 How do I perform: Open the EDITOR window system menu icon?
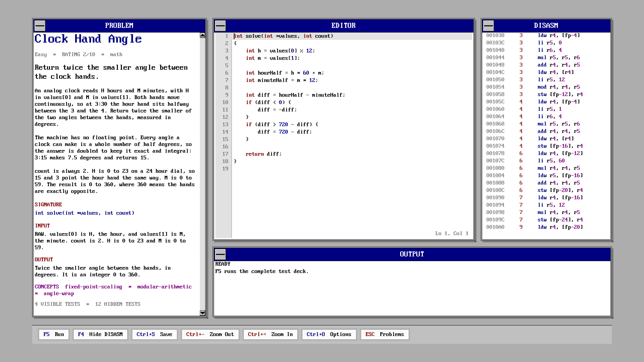point(220,25)
